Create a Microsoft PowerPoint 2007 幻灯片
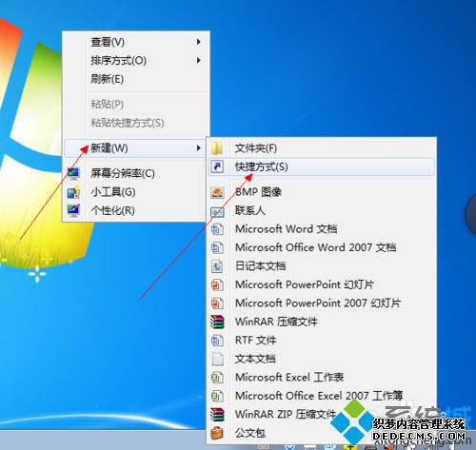The height and width of the screenshot is (450, 476). 322,303
